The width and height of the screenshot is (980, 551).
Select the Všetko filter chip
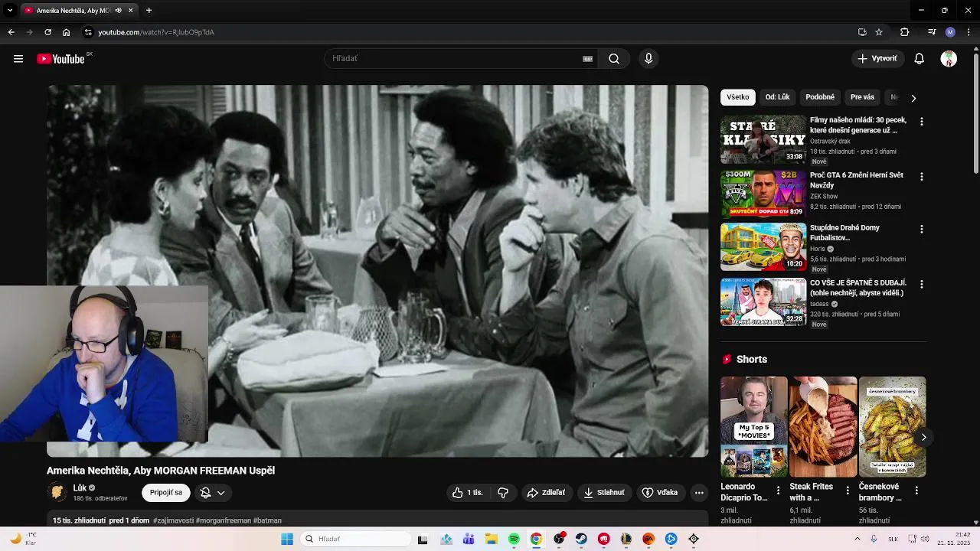point(738,97)
